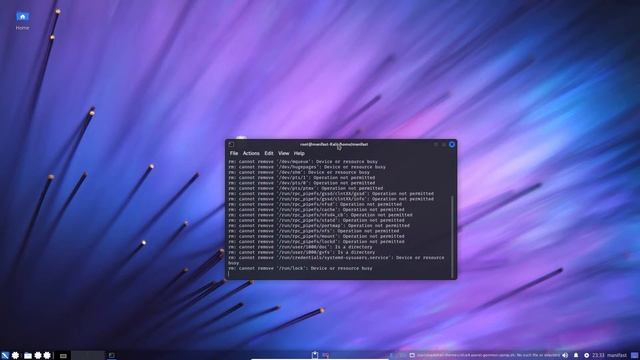Open the clipboard manager tray icon

pos(315,355)
